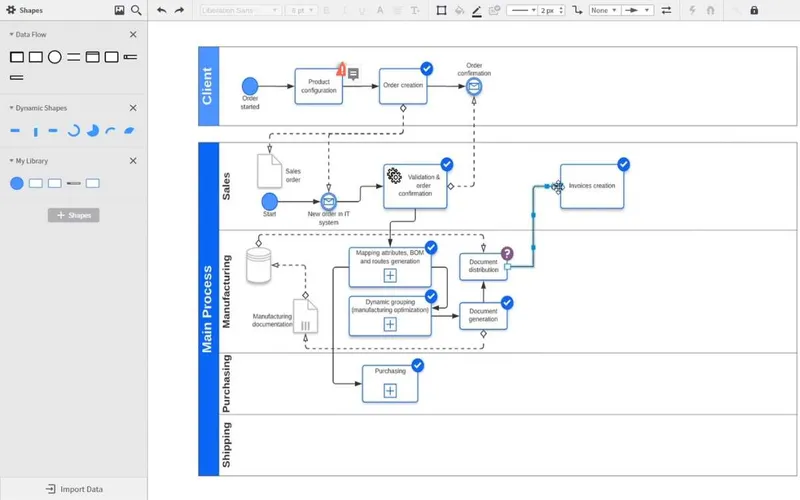Screen dimensions: 800x500
Task: Open the fill color paint bucket
Action: 459,10
